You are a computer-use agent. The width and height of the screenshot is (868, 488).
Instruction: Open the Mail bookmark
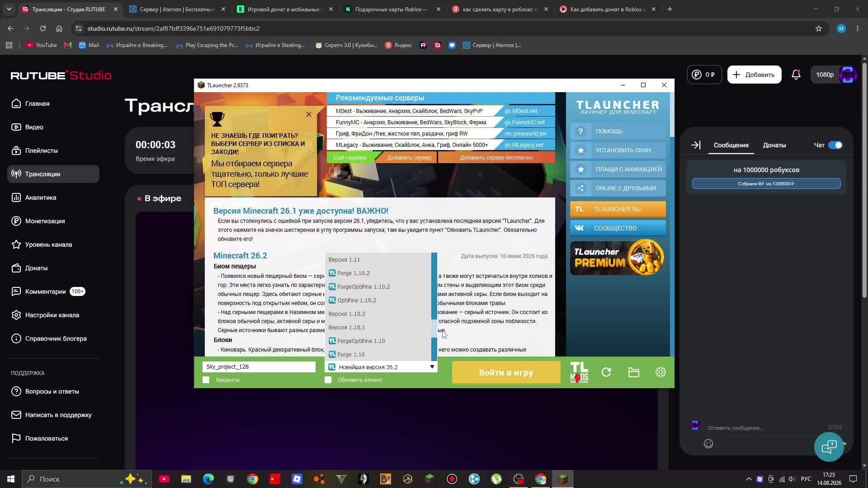[x=89, y=45]
